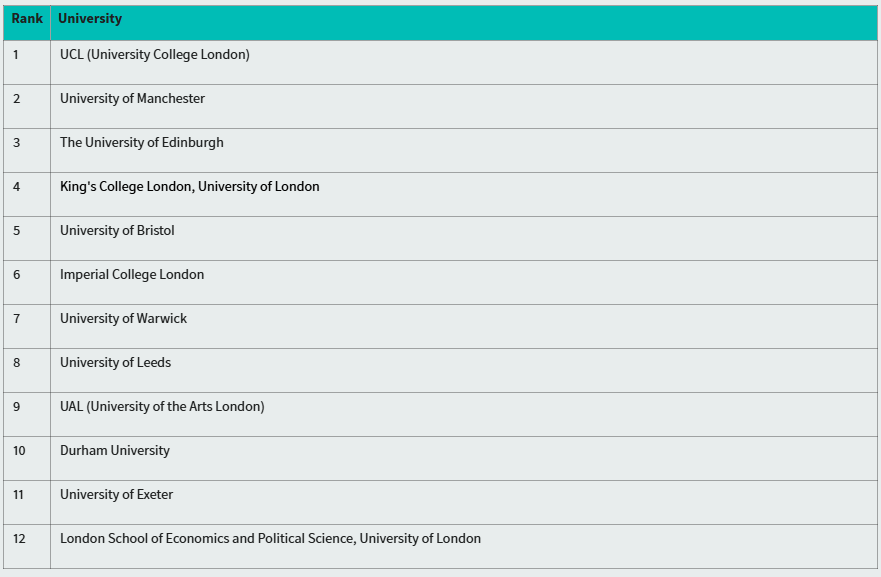Select UCL (University College London) row
The image size is (881, 577).
tap(440, 62)
